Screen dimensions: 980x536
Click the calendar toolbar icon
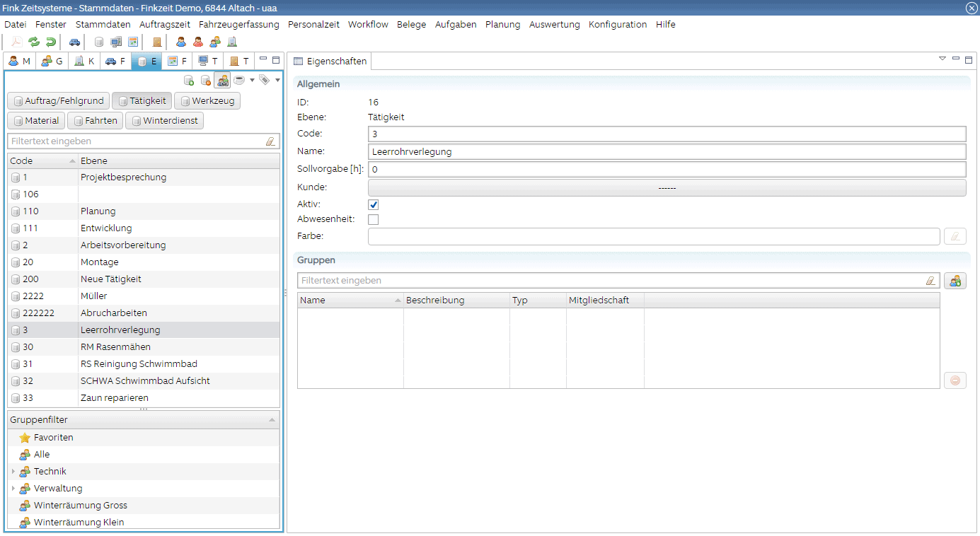[x=132, y=42]
